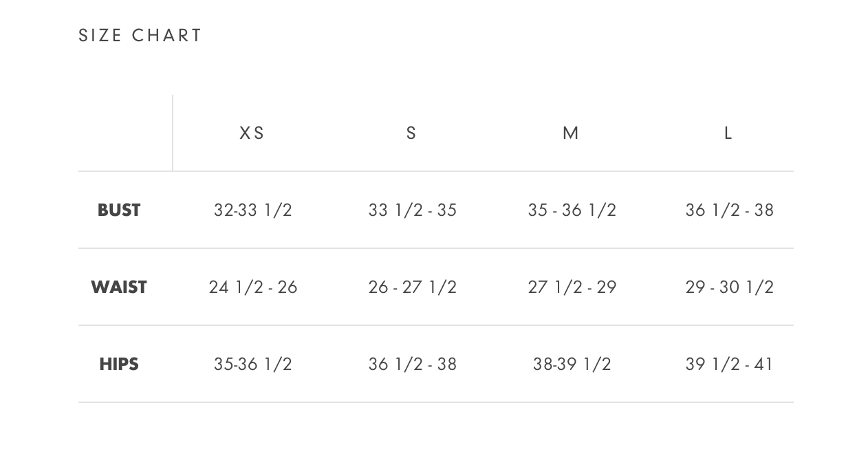Select the WAIST row label
868x458 pixels.
[x=119, y=287]
